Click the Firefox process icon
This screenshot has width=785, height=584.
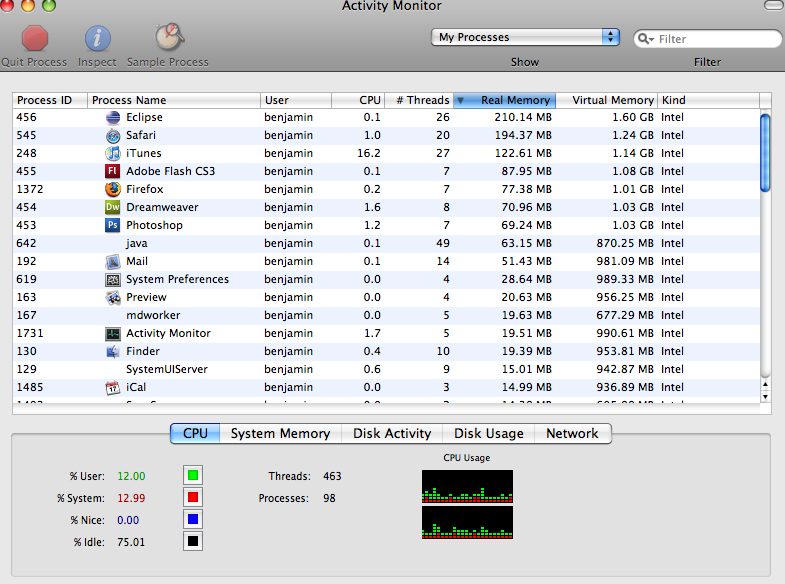point(113,189)
